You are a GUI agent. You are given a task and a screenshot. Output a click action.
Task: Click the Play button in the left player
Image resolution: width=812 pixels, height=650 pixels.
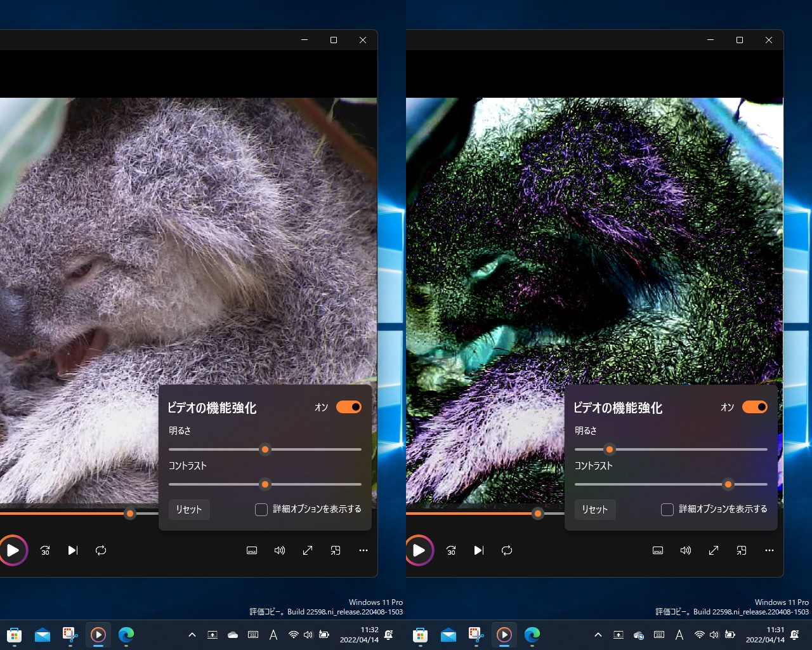pyautogui.click(x=13, y=550)
